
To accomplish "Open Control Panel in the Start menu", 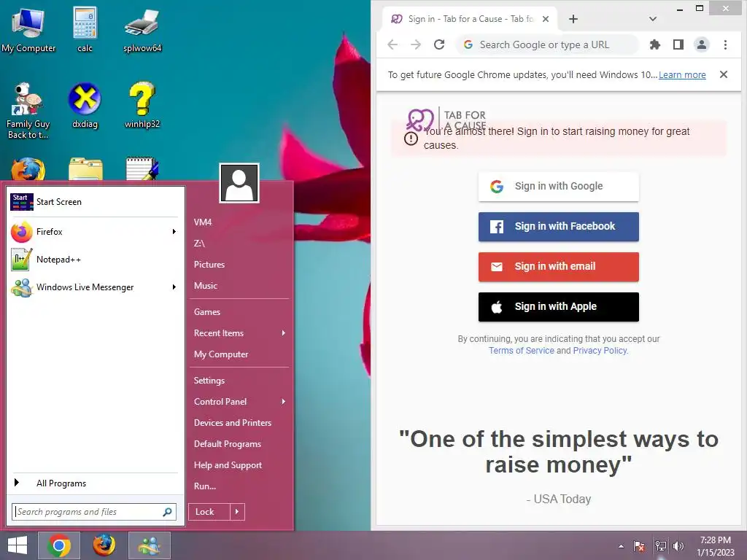I will pos(220,402).
